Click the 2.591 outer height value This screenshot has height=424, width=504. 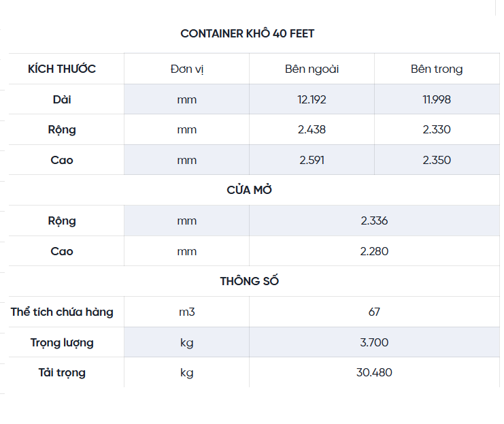[x=312, y=160]
